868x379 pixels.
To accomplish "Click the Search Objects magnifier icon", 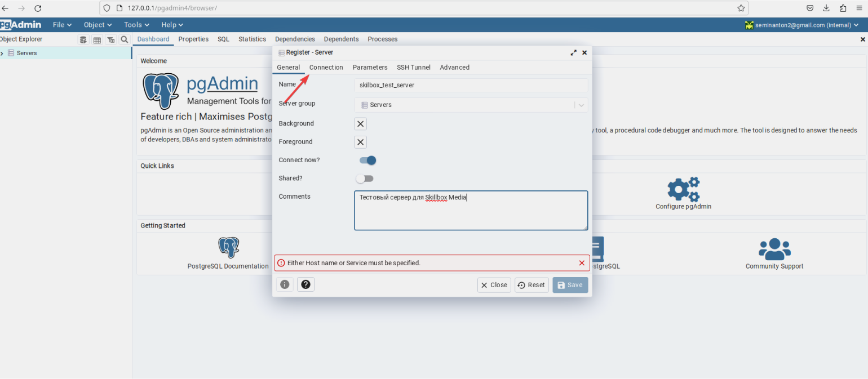I will coord(124,40).
